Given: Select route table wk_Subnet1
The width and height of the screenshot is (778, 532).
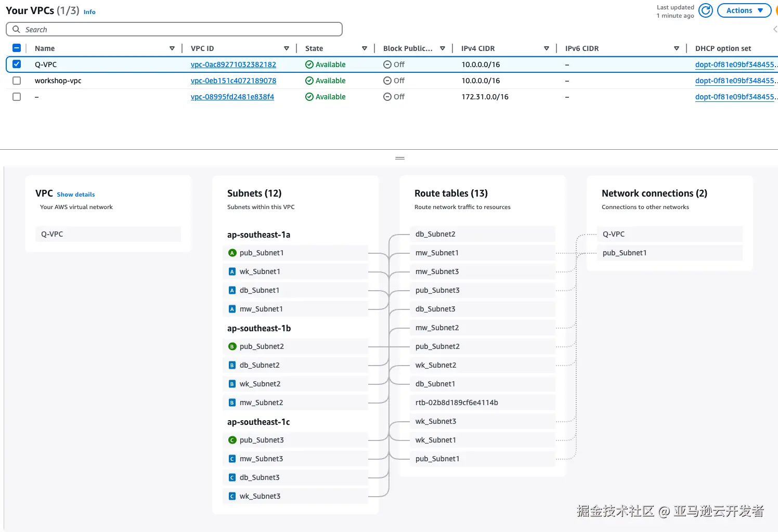Looking at the screenshot, I should coord(483,440).
